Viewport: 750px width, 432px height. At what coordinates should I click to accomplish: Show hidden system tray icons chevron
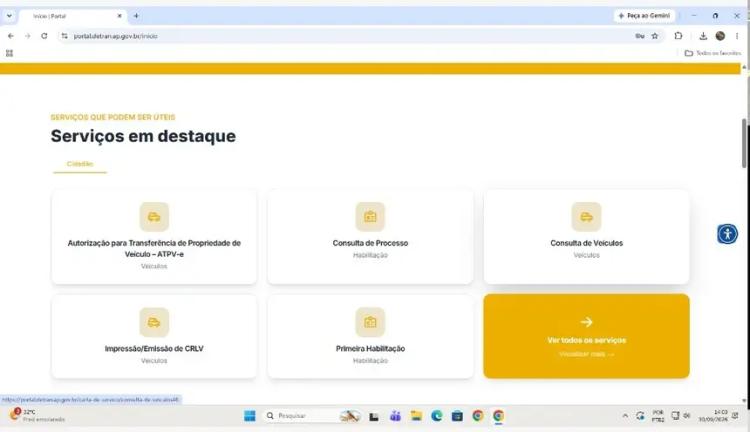(x=625, y=416)
